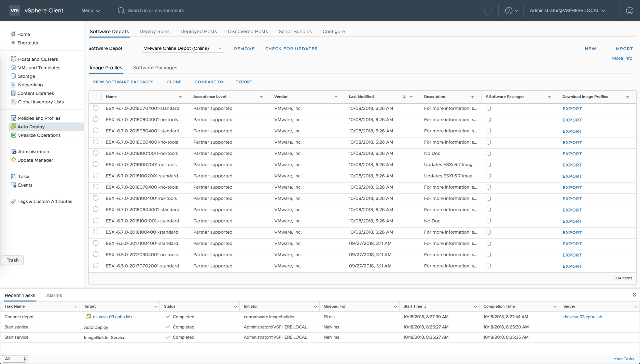This screenshot has height=364, width=640.
Task: Click the Global Inventory Lists icon
Action: 13,102
